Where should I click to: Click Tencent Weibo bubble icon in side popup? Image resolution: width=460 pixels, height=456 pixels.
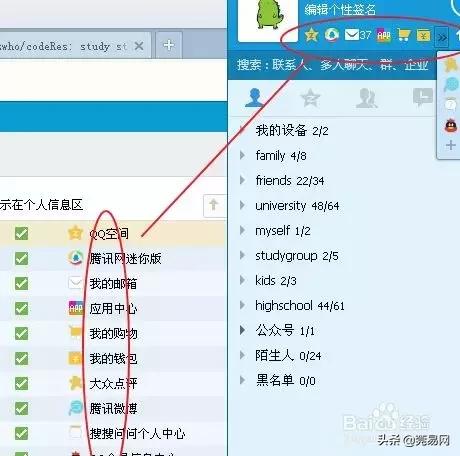(451, 85)
